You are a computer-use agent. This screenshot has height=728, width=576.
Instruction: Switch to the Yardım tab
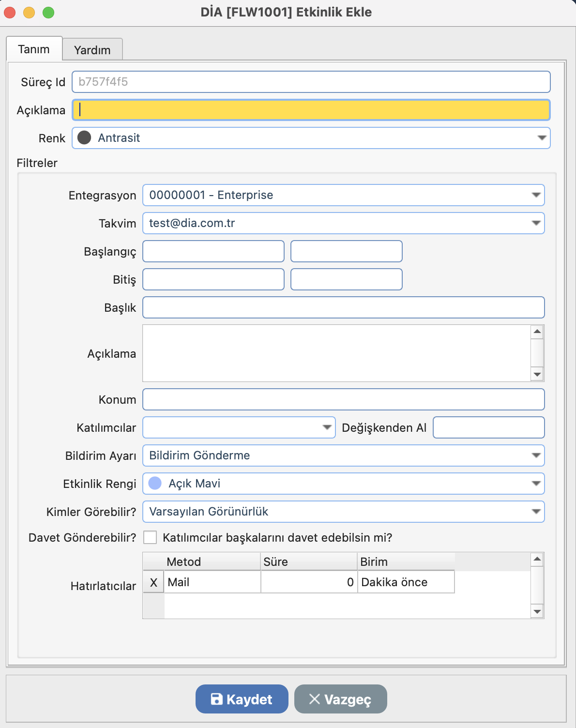92,50
